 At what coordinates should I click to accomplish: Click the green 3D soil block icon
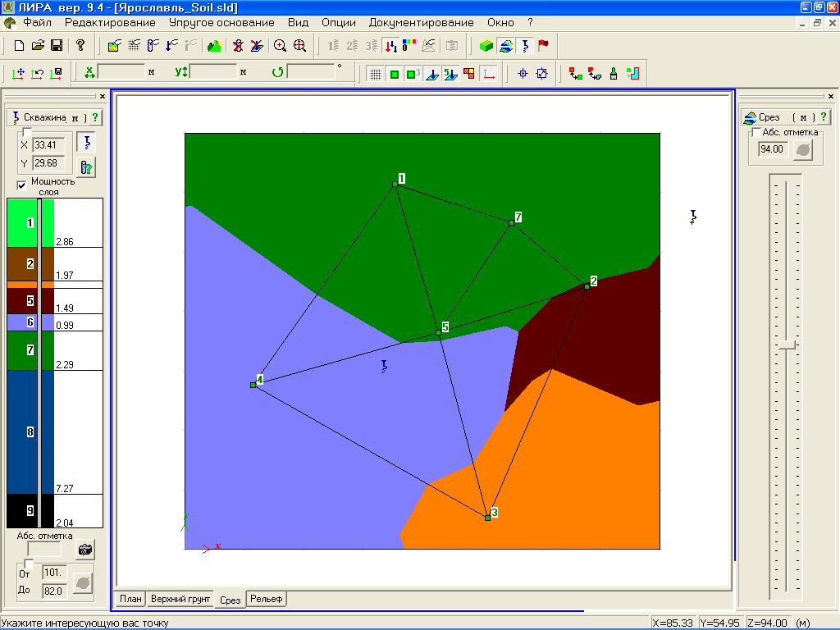coord(486,46)
